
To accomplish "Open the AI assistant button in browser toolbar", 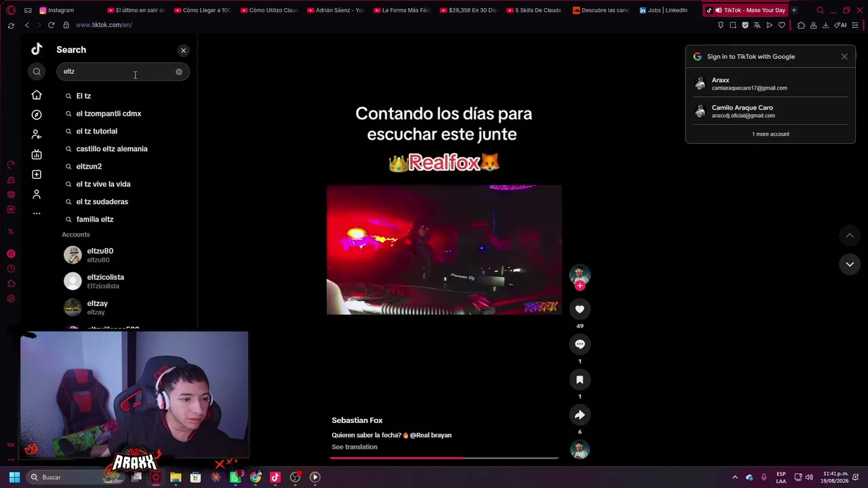I will pos(841,25).
